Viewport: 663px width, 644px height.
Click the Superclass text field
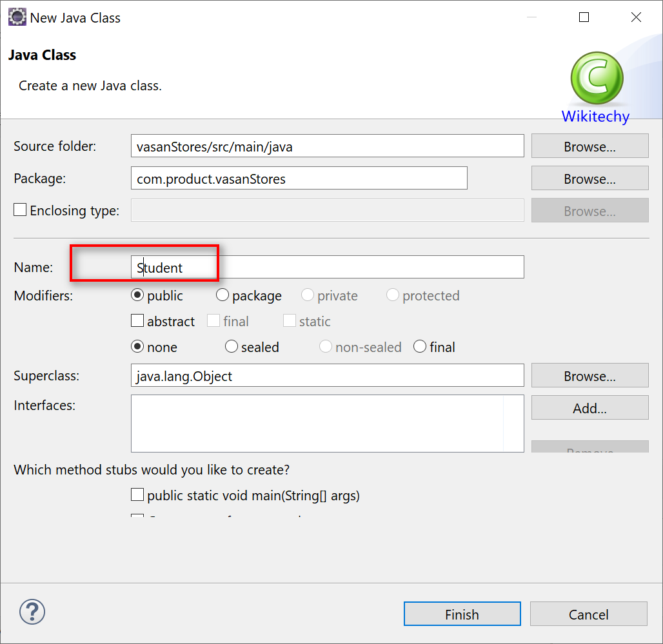point(327,376)
